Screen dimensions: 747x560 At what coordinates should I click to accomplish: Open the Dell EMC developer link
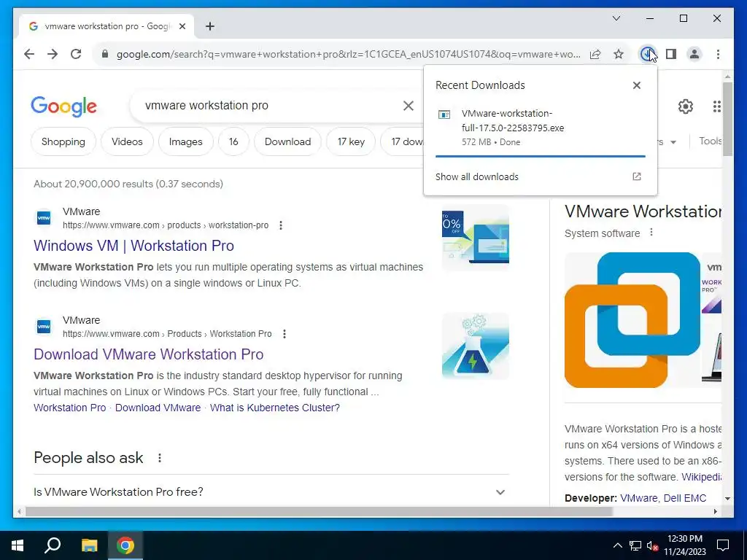(x=685, y=498)
